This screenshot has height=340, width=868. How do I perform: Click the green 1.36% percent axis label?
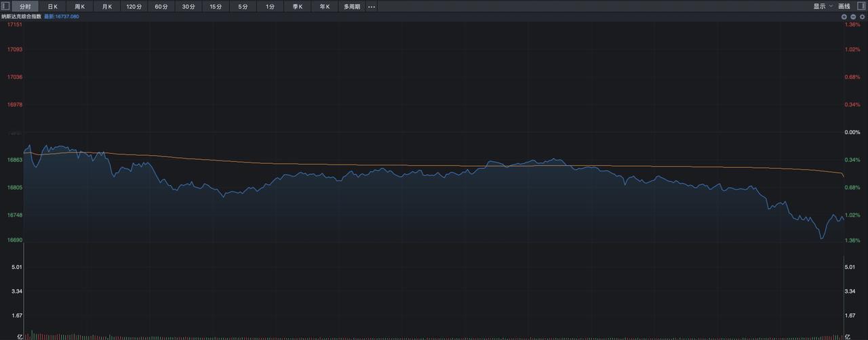(x=852, y=240)
